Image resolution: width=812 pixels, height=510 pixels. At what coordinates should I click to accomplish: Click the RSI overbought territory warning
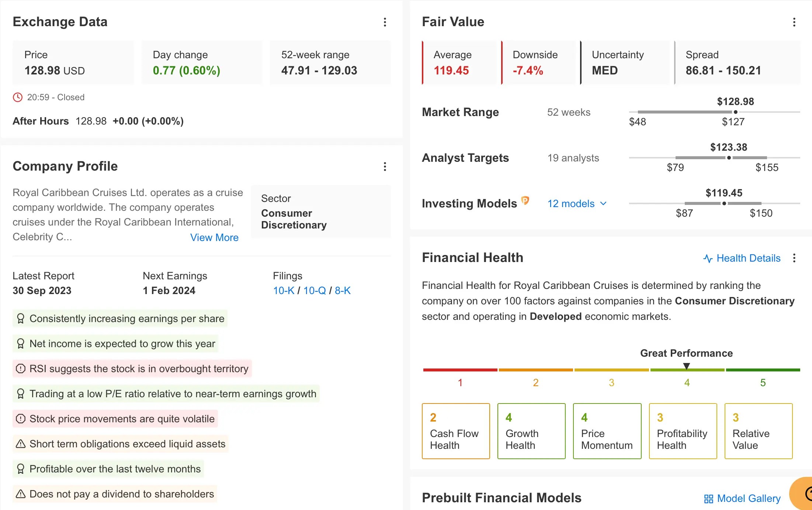click(x=132, y=368)
